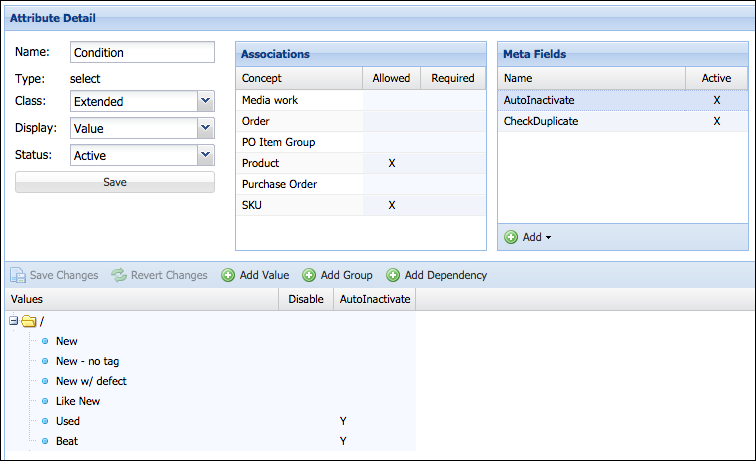Select the Beat value label
Image resolution: width=756 pixels, height=461 pixels.
pos(67,441)
